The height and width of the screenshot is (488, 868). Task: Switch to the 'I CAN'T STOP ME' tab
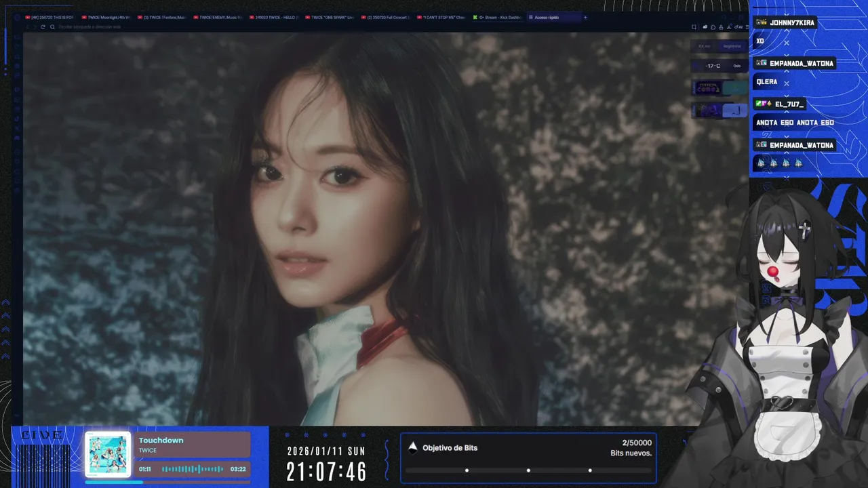pyautogui.click(x=440, y=17)
